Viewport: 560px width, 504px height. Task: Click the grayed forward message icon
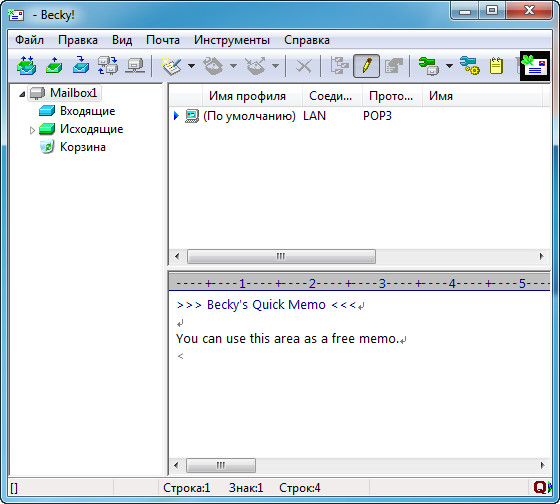255,66
